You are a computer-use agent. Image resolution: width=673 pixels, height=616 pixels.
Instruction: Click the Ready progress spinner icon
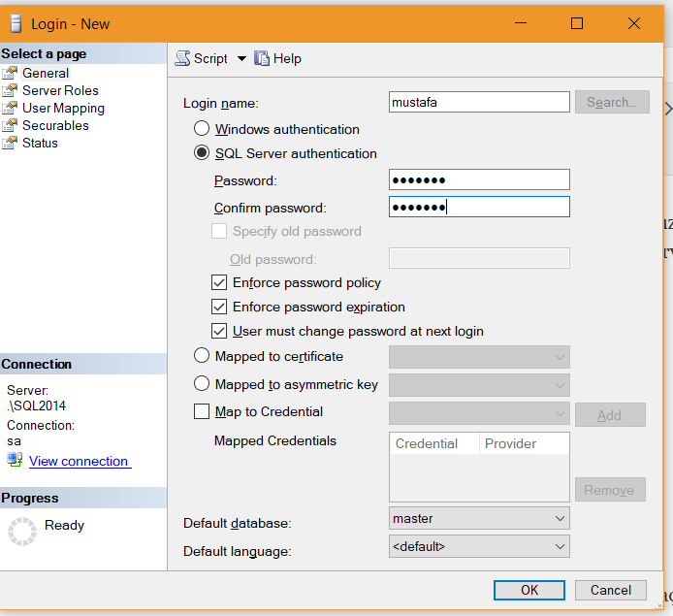[x=22, y=532]
